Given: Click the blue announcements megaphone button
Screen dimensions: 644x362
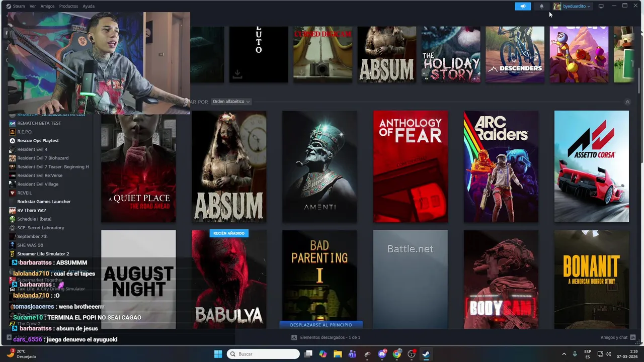Looking at the screenshot, I should point(523,6).
